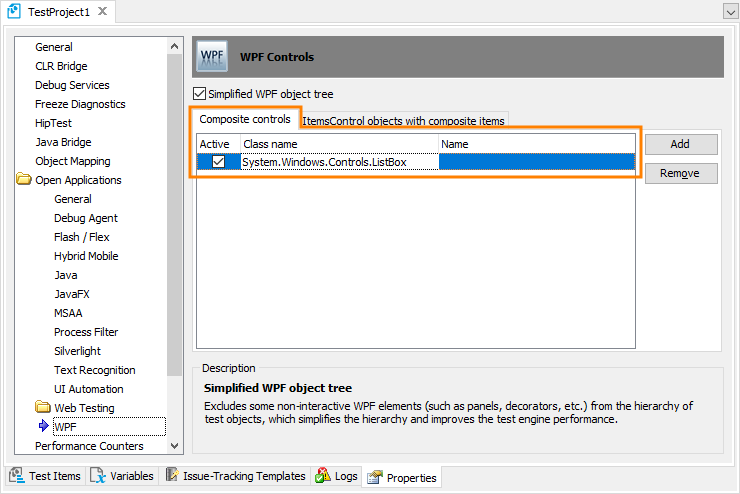Click tree scrollbar down arrow
This screenshot has width=740, height=494.
point(175,446)
